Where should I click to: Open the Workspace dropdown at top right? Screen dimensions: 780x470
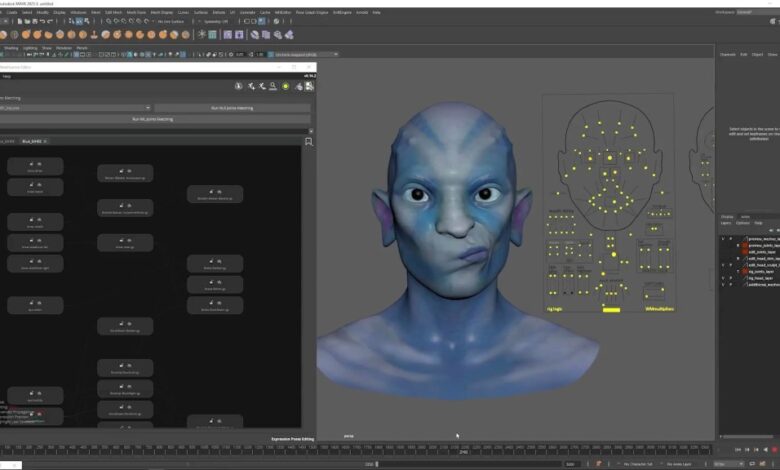747,12
